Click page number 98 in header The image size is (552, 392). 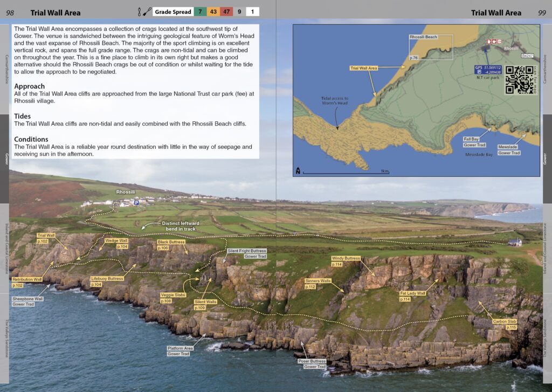10,13
